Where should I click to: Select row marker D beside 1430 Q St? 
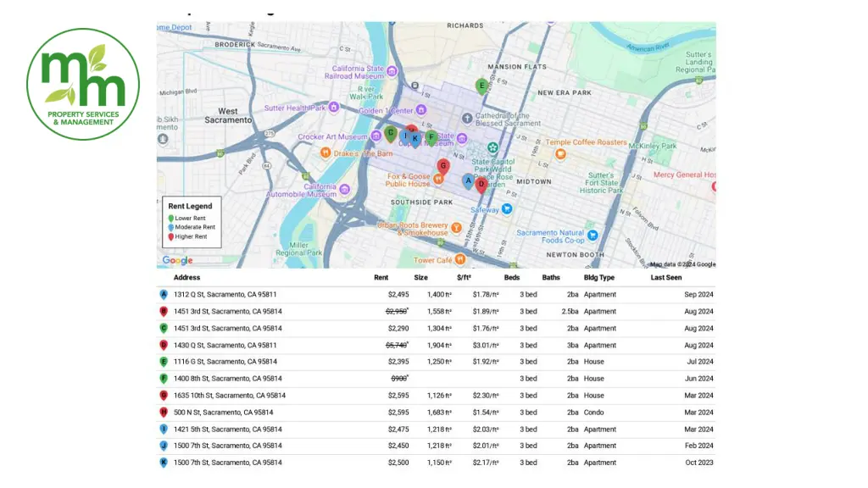(164, 346)
